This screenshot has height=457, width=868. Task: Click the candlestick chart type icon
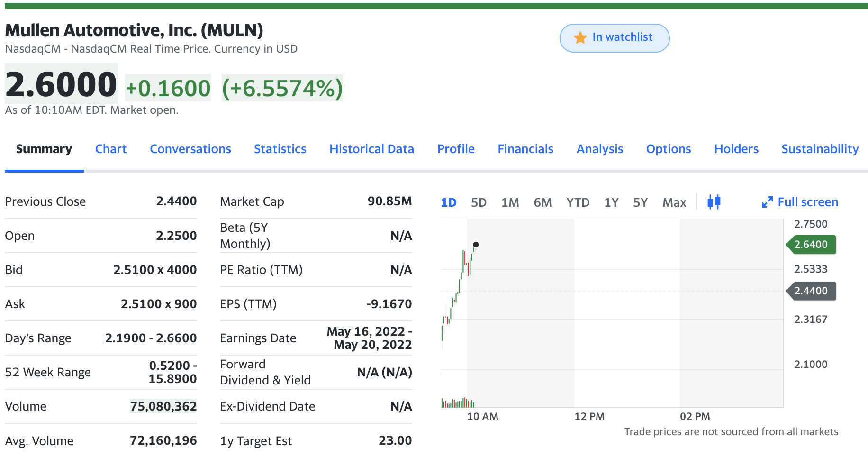coord(714,202)
